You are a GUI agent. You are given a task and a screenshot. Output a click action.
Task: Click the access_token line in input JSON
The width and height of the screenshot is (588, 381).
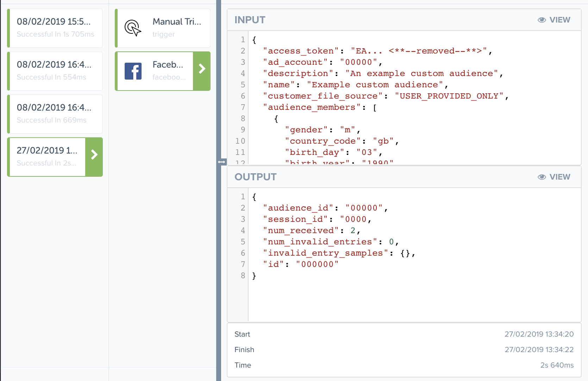click(x=377, y=51)
